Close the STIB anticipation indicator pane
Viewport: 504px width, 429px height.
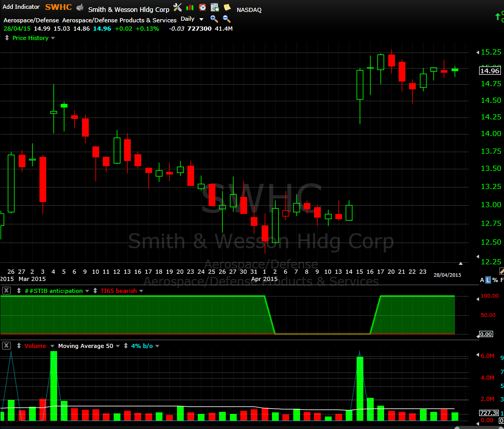coord(6,291)
